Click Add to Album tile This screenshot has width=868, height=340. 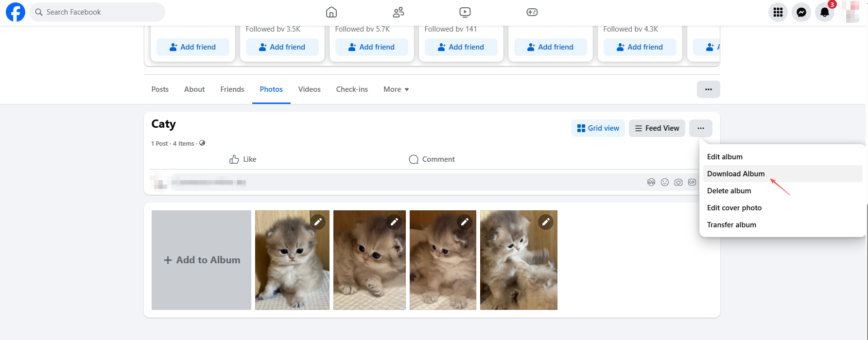click(202, 260)
